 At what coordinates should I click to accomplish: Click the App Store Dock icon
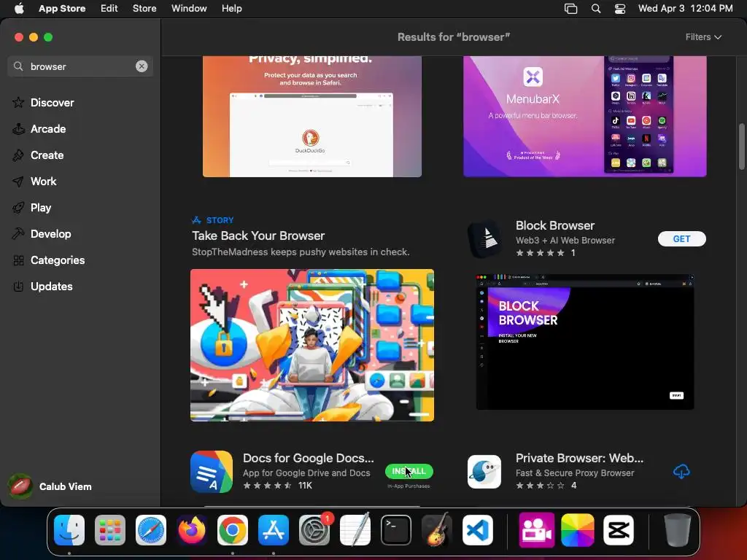tap(274, 530)
